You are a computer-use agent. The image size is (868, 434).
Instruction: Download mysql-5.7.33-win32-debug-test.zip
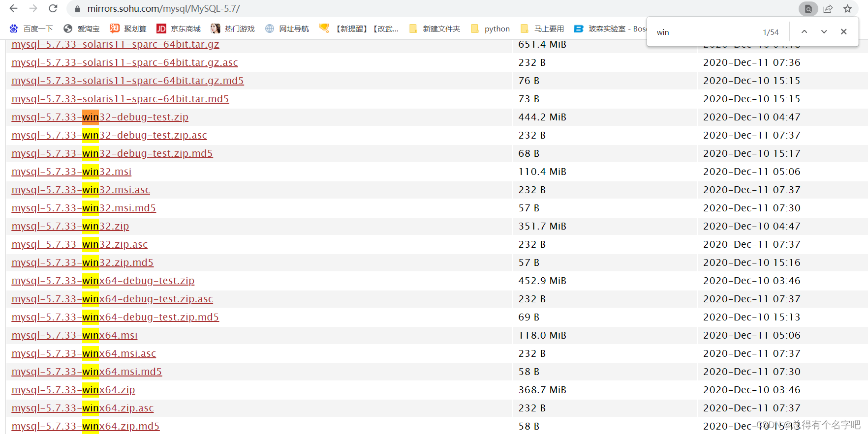100,117
